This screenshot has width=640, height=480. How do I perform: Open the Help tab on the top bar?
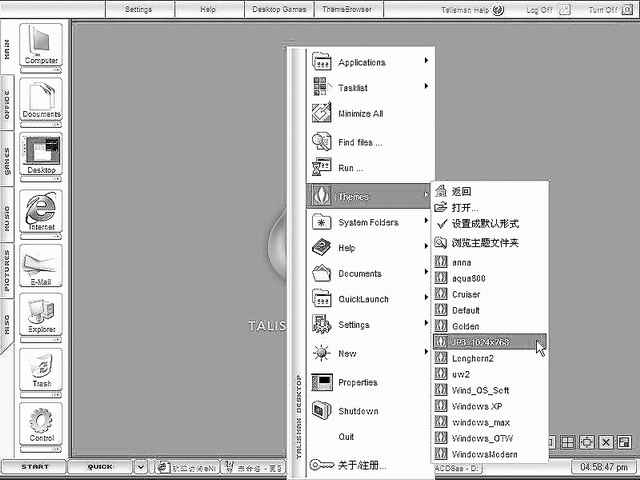[208, 9]
